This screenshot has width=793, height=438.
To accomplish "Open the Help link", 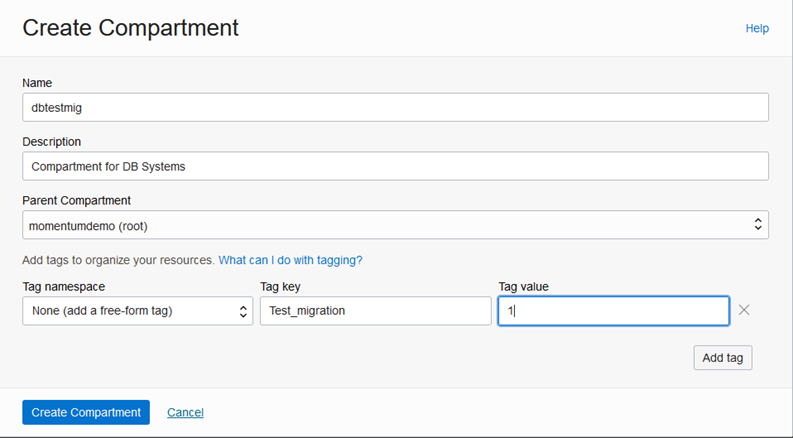I will click(757, 29).
